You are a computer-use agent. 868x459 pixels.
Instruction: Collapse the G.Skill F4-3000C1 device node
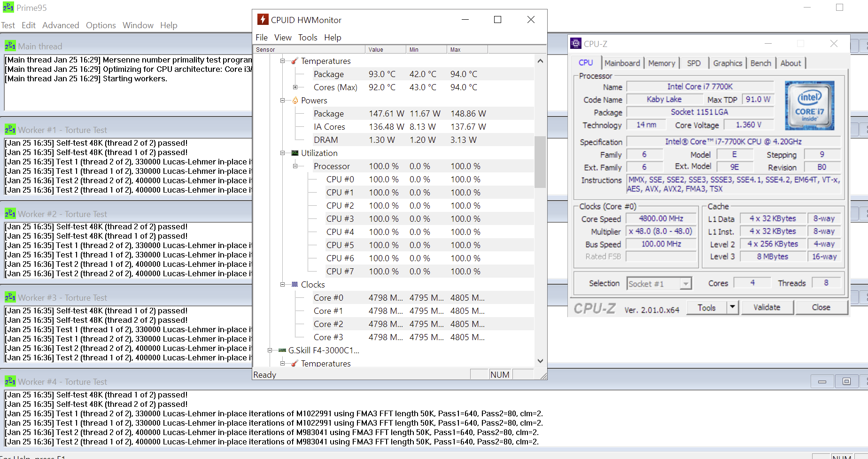point(270,350)
